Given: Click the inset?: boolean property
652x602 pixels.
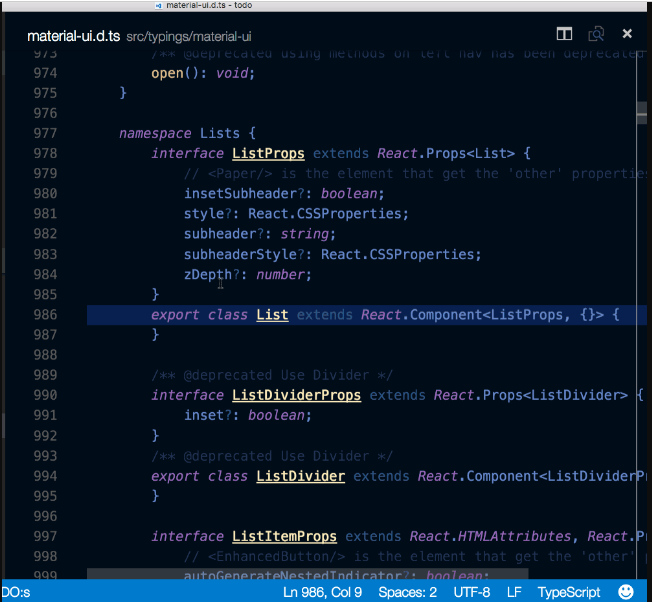Looking at the screenshot, I should pos(248,415).
